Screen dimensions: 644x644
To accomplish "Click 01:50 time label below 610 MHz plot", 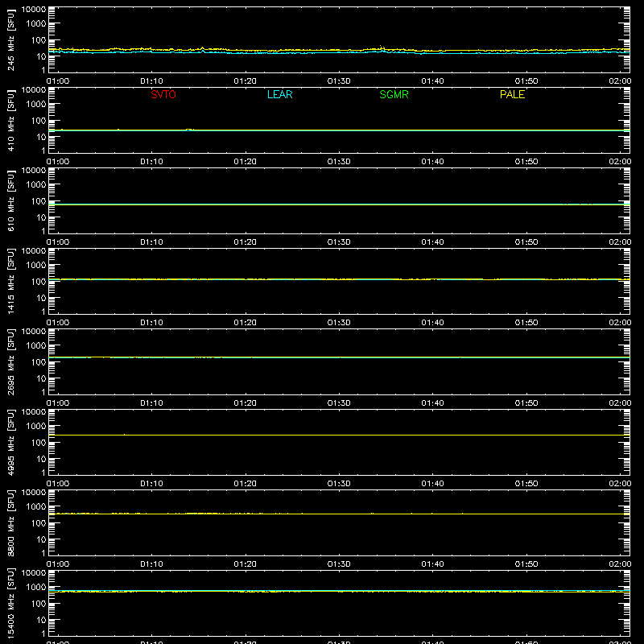I will (526, 242).
